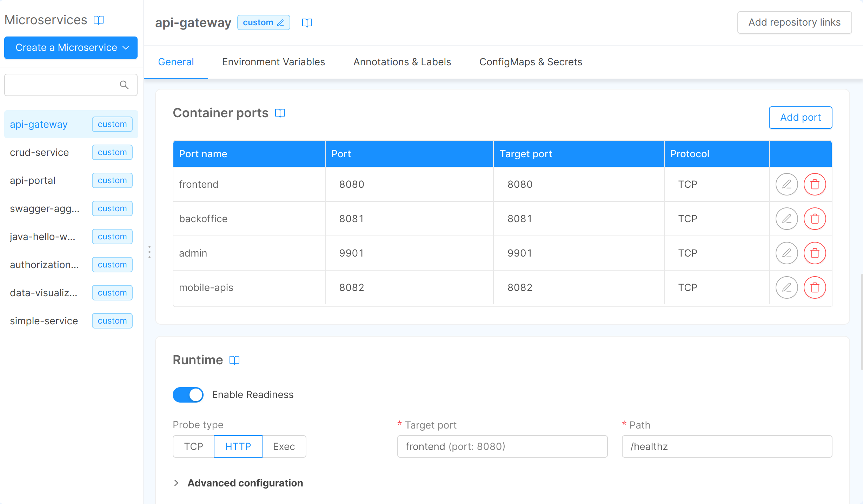The width and height of the screenshot is (863, 504).
Task: Edit the frontend port entry
Action: click(786, 184)
